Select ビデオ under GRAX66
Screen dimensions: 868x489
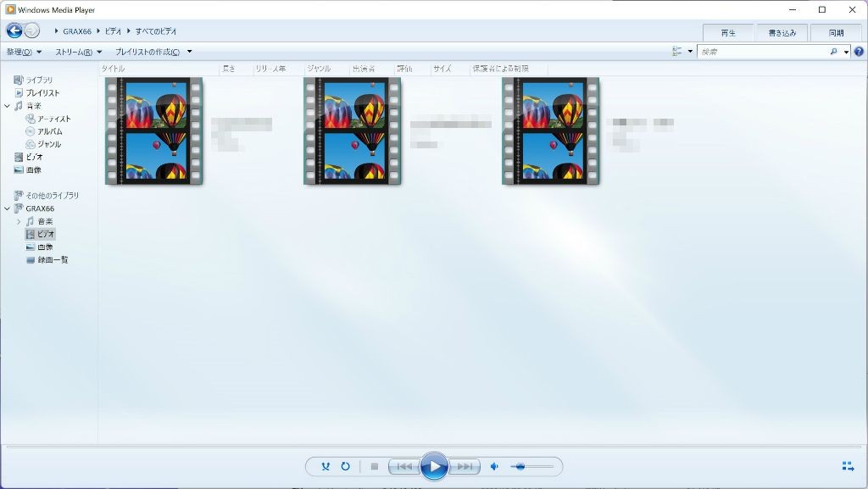click(x=41, y=234)
